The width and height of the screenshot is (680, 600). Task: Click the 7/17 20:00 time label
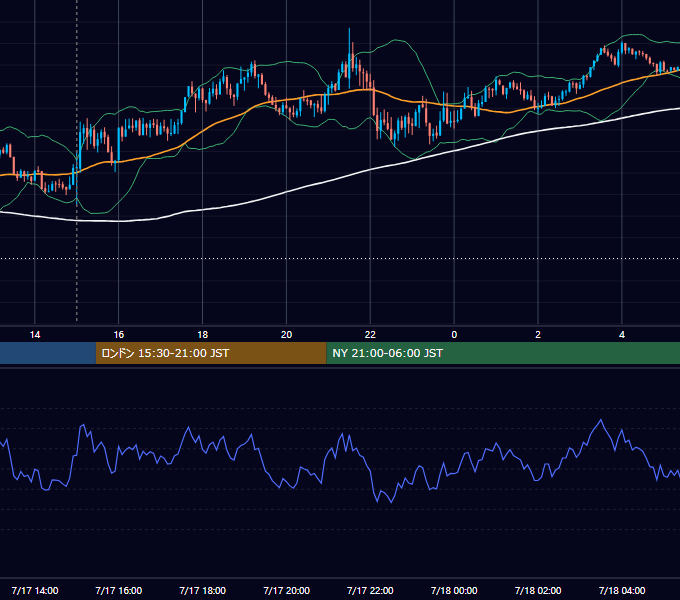click(x=286, y=590)
